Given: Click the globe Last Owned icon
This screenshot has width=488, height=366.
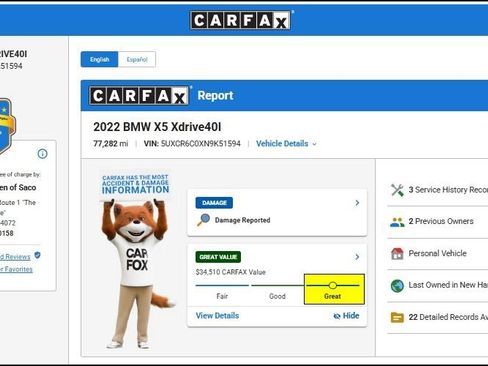Looking at the screenshot, I should pos(397,286).
